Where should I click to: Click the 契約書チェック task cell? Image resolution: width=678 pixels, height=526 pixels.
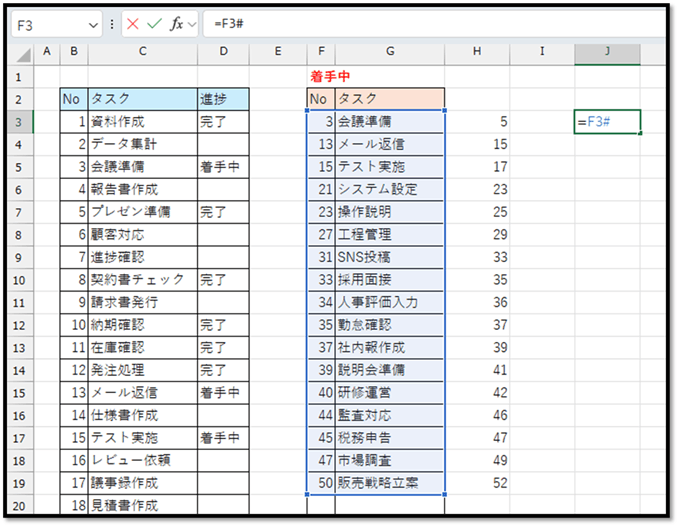pyautogui.click(x=142, y=279)
